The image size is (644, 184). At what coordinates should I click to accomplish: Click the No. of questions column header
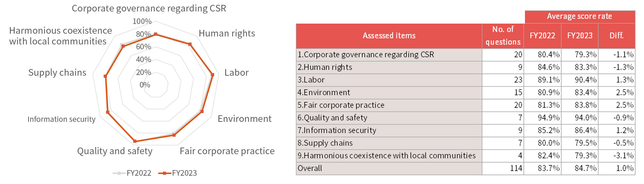(503, 36)
